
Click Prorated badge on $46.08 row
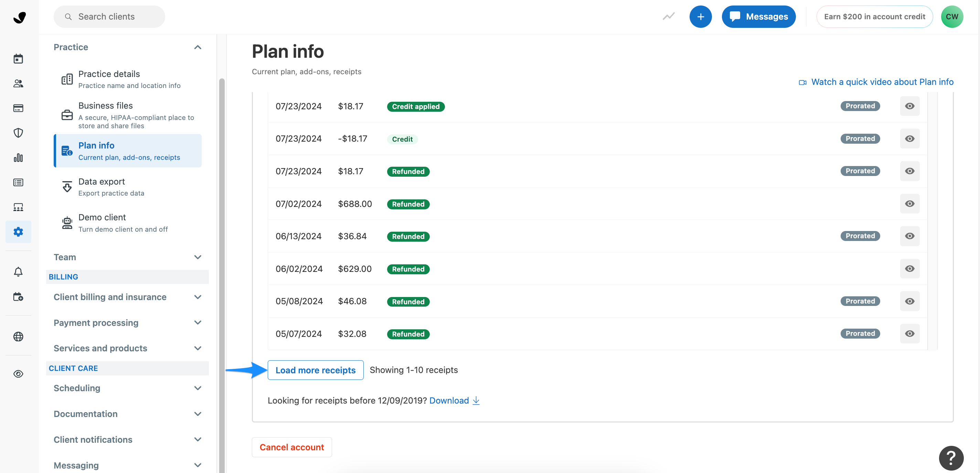860,301
